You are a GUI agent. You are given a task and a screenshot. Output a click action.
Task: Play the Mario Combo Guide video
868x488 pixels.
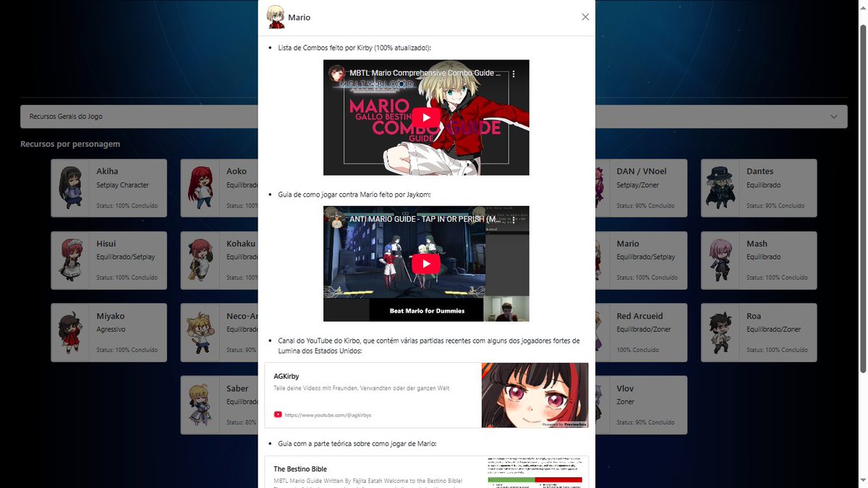coord(425,117)
